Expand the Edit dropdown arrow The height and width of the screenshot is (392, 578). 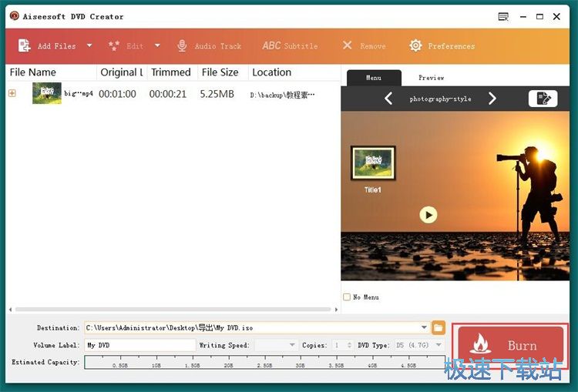click(x=157, y=45)
